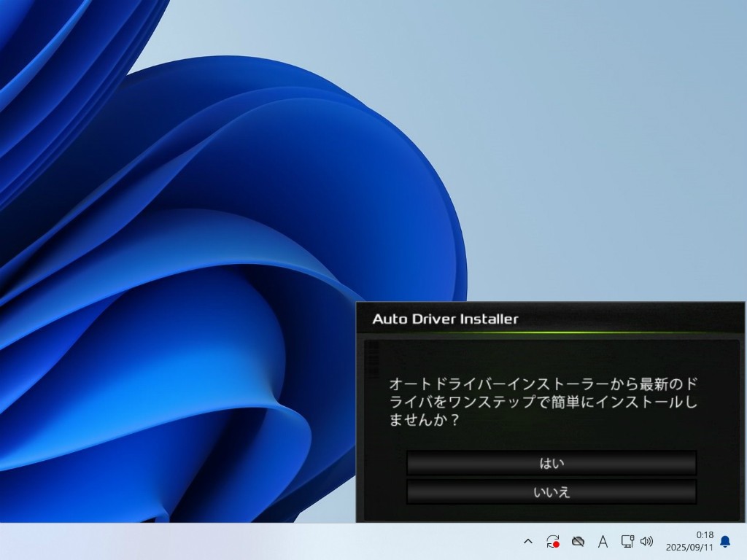Image resolution: width=747 pixels, height=560 pixels.
Task: Open the sync icon with red dot
Action: [x=552, y=541]
